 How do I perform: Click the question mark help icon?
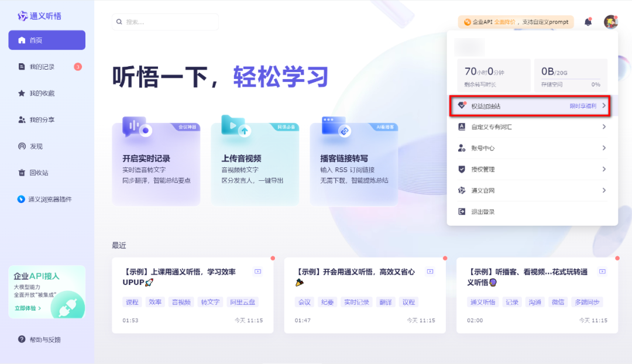click(22, 339)
